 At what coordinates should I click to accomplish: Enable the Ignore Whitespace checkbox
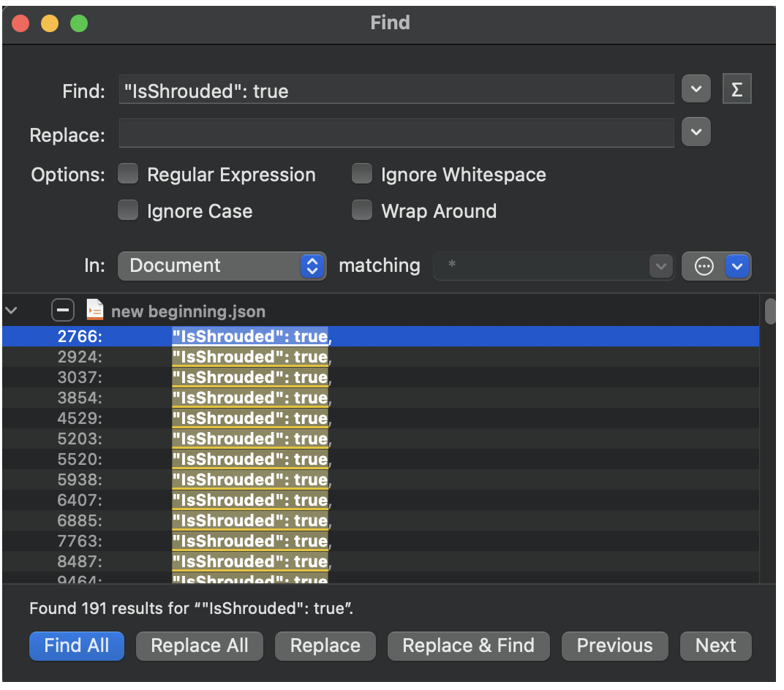pos(362,175)
